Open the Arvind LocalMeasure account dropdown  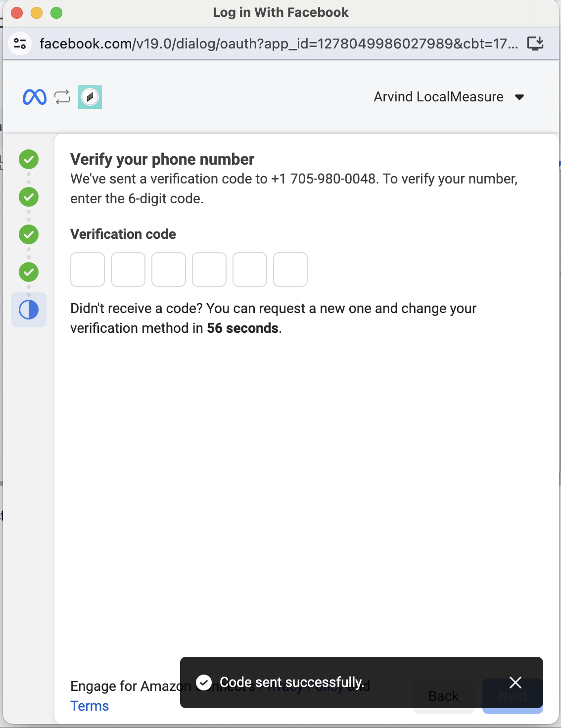(x=449, y=97)
